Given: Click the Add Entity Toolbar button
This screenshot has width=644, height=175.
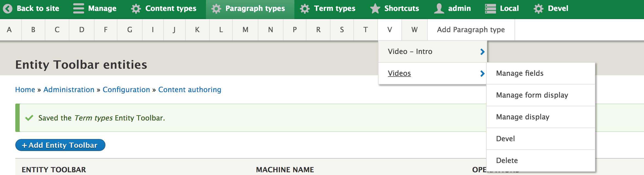Looking at the screenshot, I should click(x=60, y=145).
